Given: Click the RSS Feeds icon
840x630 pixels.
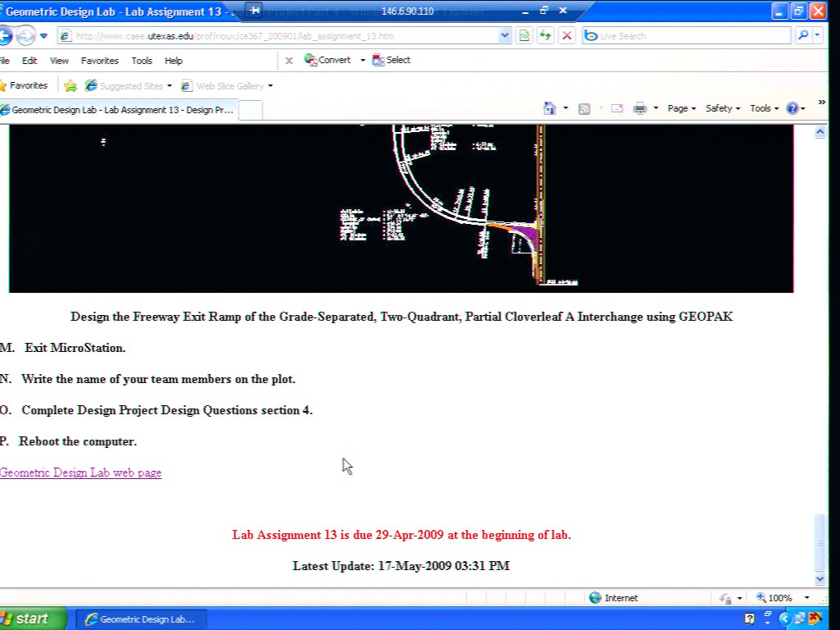Looking at the screenshot, I should (584, 109).
